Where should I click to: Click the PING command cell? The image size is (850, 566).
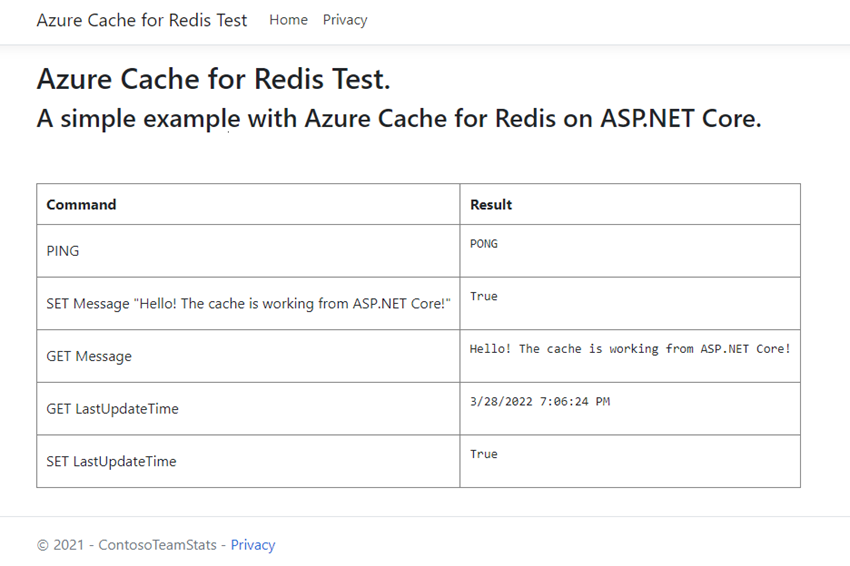63,251
